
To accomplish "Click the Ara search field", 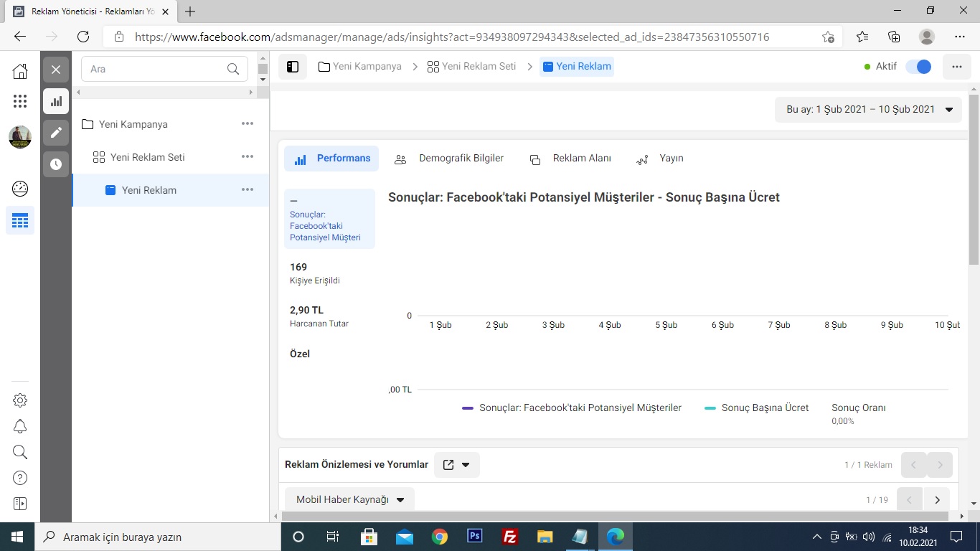I will click(x=164, y=69).
